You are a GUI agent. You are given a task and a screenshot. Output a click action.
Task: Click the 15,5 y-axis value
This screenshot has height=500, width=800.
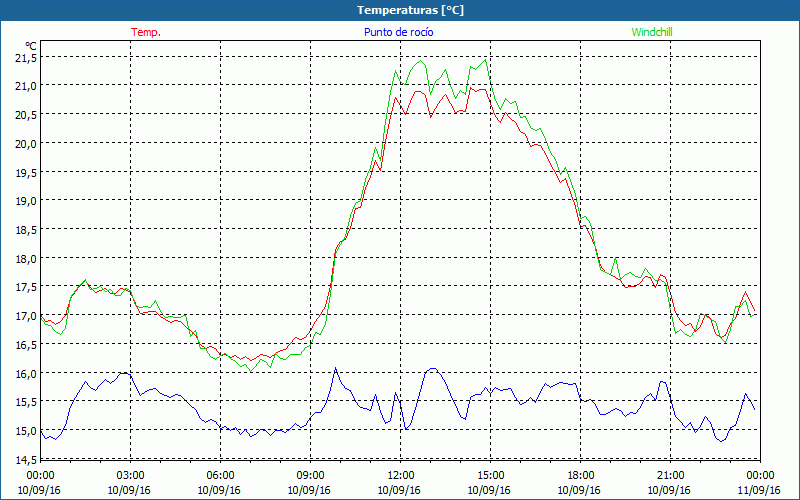click(x=26, y=403)
